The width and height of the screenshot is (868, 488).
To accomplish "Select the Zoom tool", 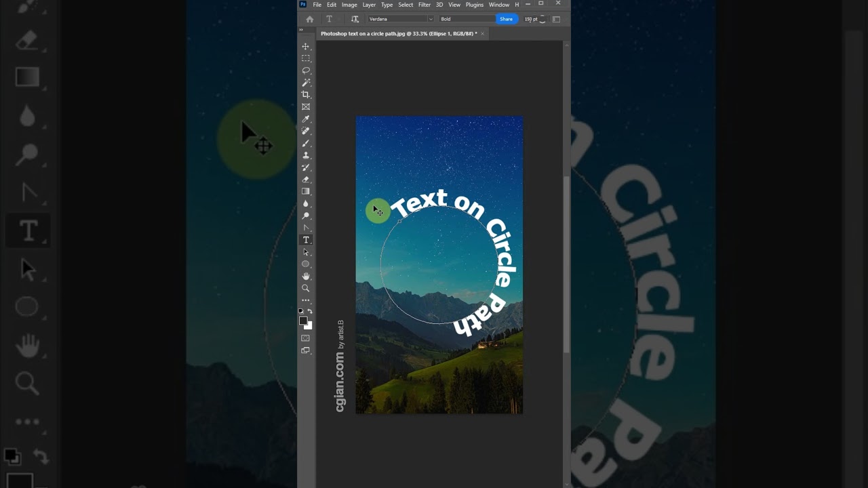I will point(306,288).
